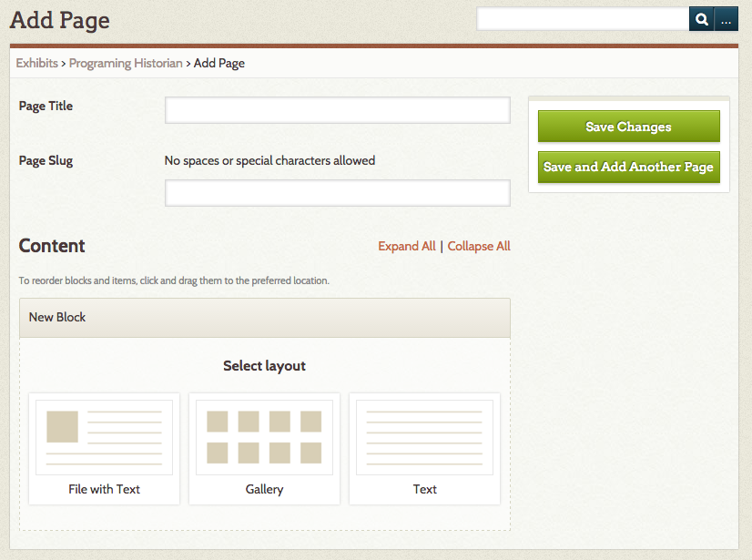The image size is (752, 560).
Task: Open the advanced search ellipsis options
Action: point(726,18)
